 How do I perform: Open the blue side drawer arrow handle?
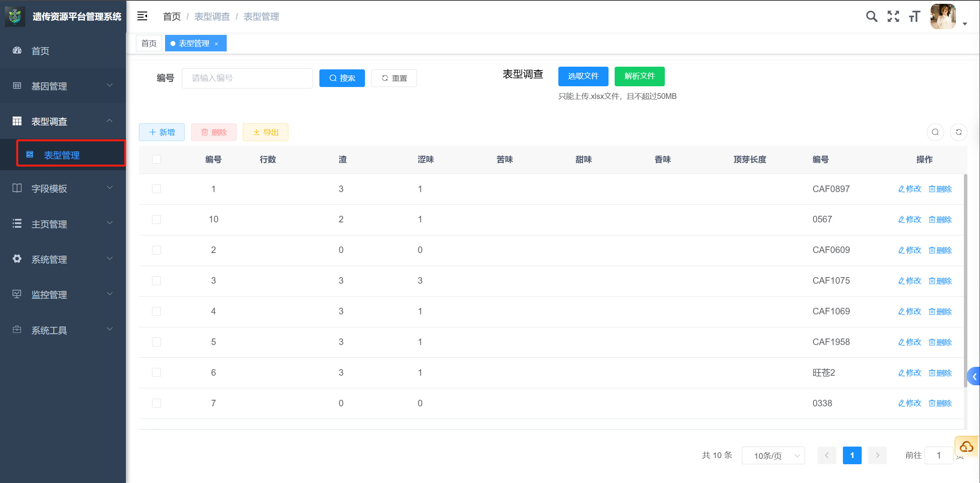coord(974,376)
